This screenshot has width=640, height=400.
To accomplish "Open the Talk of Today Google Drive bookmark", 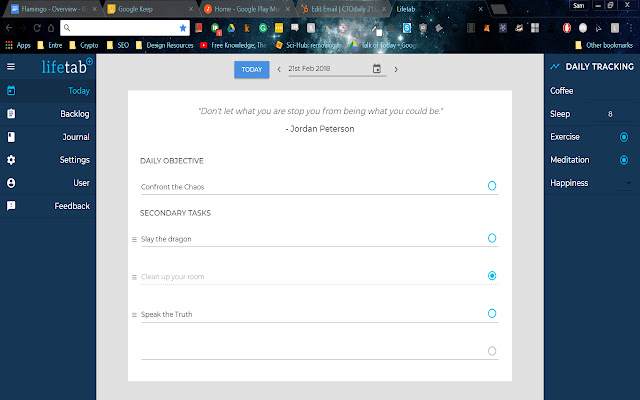I will pyautogui.click(x=383, y=45).
